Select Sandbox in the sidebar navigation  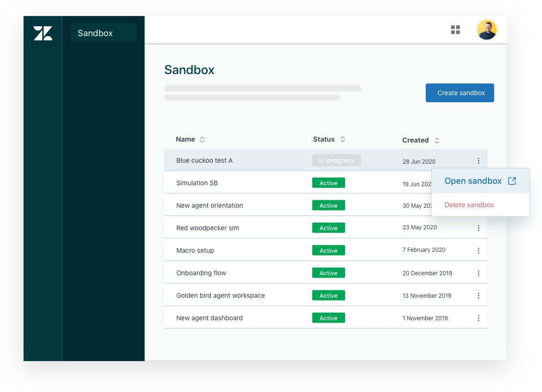click(x=103, y=32)
